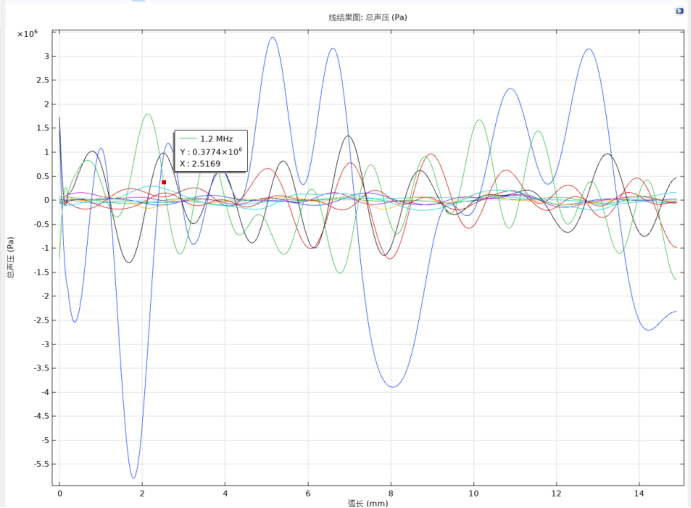This screenshot has width=691, height=508.
Task: Click the '×10⁶' axis scale multiplier
Action: tap(27, 33)
